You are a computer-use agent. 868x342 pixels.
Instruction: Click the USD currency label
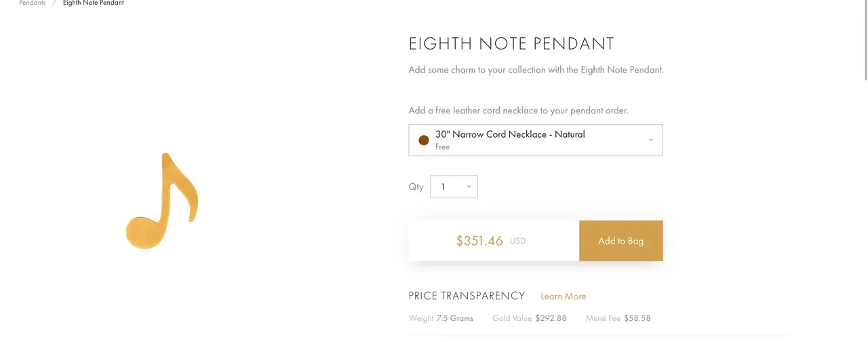[x=517, y=241]
